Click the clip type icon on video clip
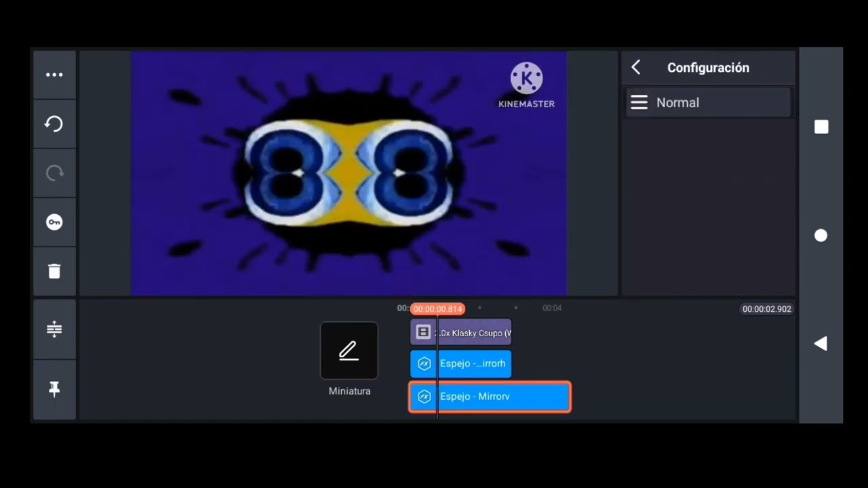 423,332
